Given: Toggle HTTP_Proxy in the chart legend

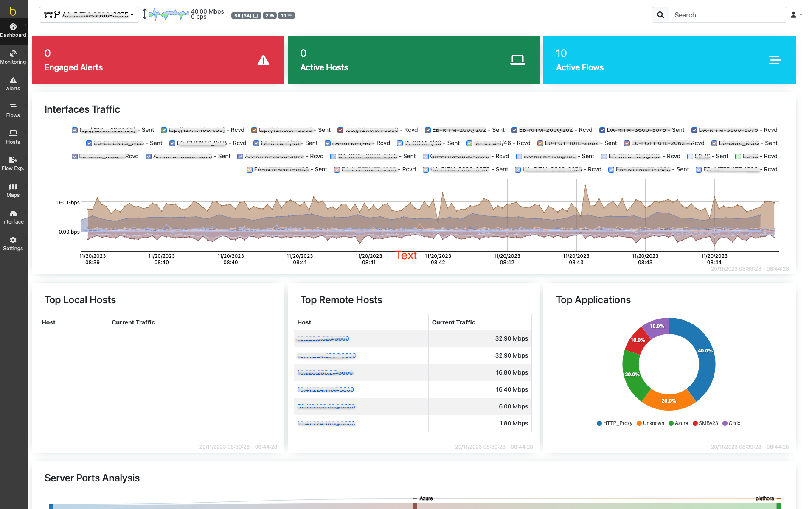Looking at the screenshot, I should tap(614, 423).
